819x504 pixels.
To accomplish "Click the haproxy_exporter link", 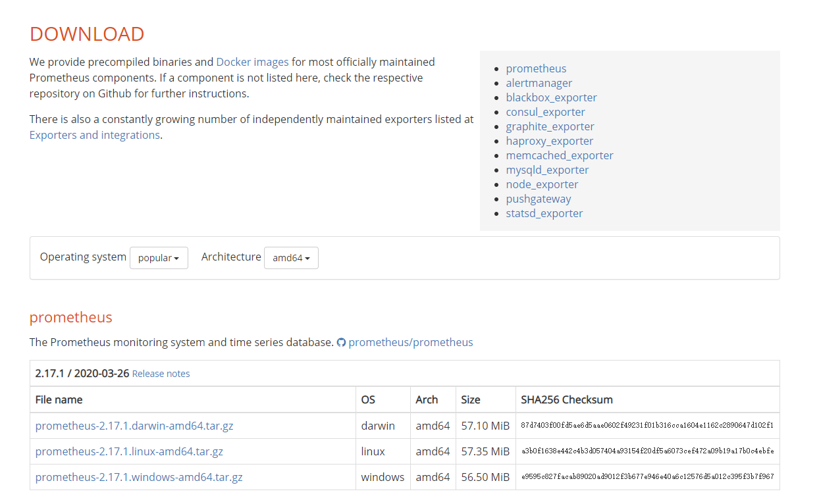I will (x=549, y=141).
